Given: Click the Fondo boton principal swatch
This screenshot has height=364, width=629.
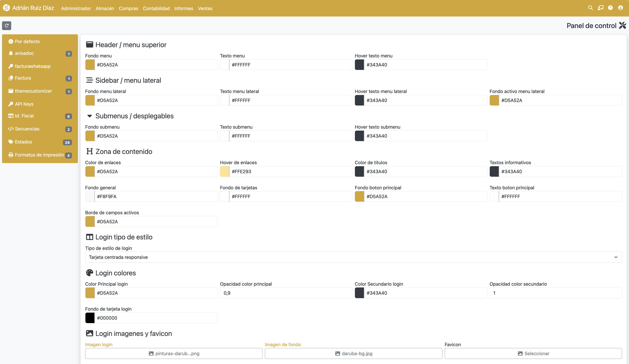Looking at the screenshot, I should coord(360,197).
